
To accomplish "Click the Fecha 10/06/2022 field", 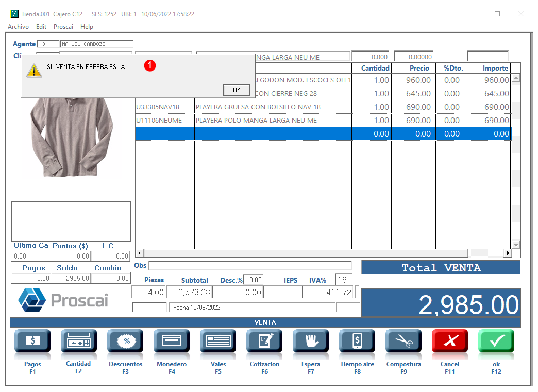I will point(252,308).
